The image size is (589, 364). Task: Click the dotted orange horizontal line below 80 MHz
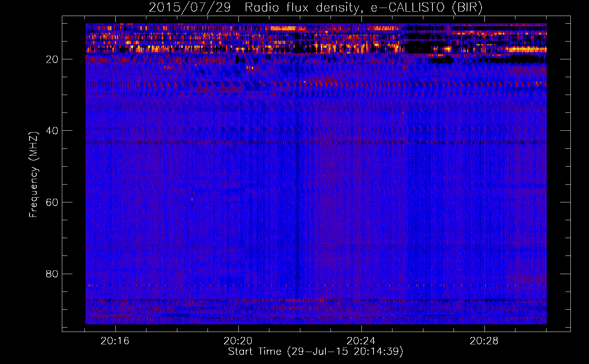point(313,285)
